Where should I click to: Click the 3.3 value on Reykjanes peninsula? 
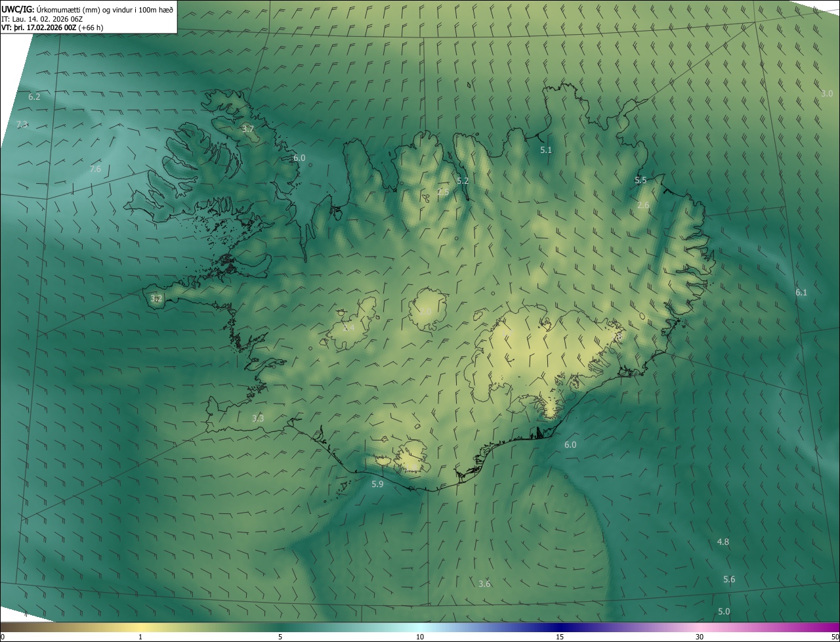pos(258,419)
